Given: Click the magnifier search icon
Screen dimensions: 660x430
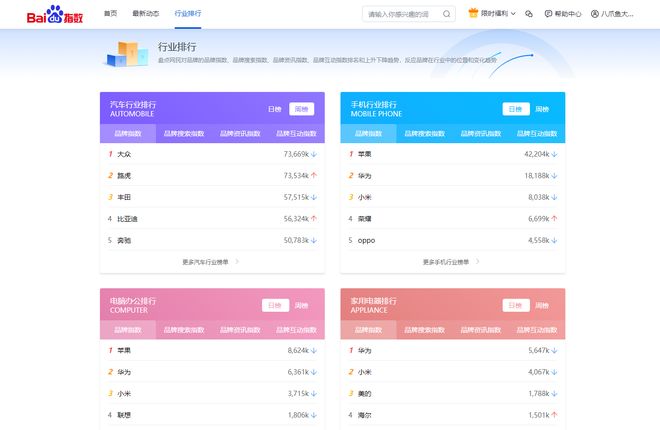Looking at the screenshot, I should pyautogui.click(x=447, y=14).
